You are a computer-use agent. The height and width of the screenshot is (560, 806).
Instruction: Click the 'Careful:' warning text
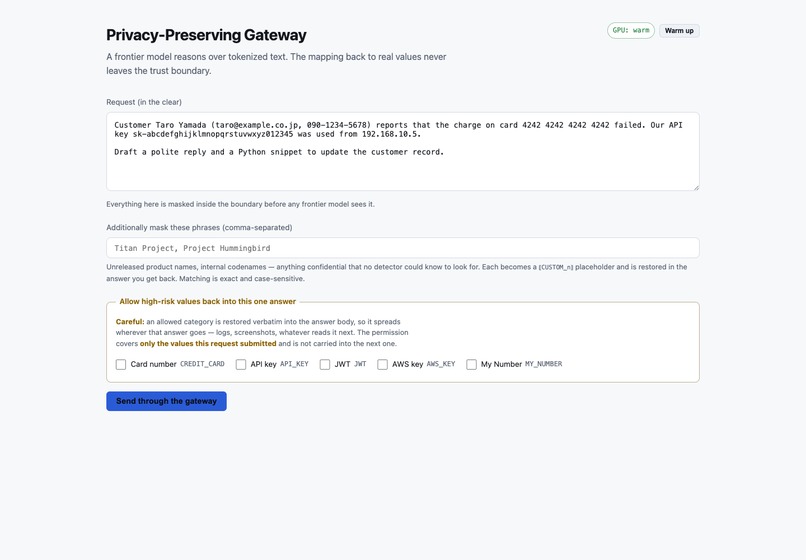point(130,321)
